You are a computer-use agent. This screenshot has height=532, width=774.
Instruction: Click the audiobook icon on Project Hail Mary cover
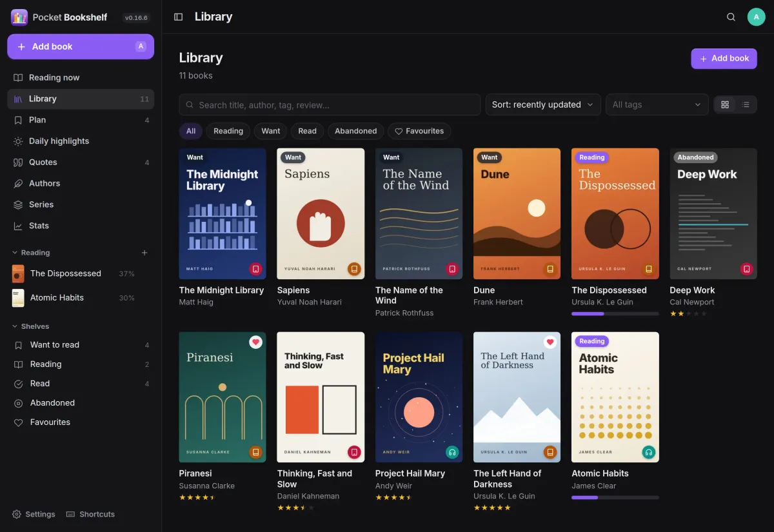(x=452, y=452)
